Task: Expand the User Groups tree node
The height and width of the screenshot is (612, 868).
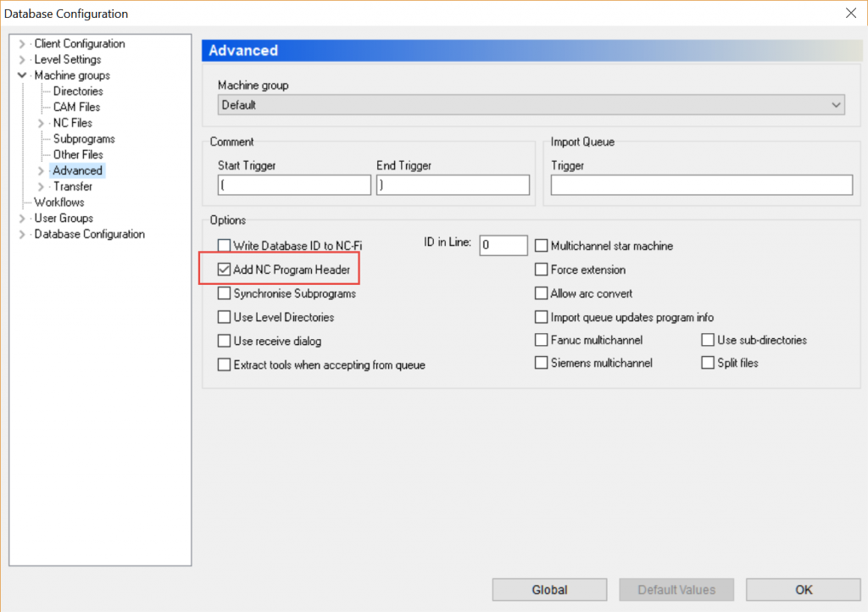Action: pos(22,219)
